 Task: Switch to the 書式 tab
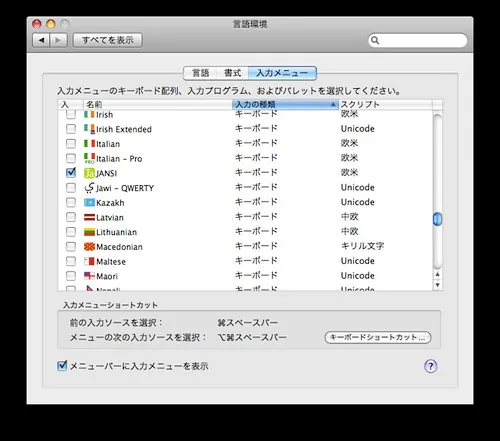click(232, 73)
